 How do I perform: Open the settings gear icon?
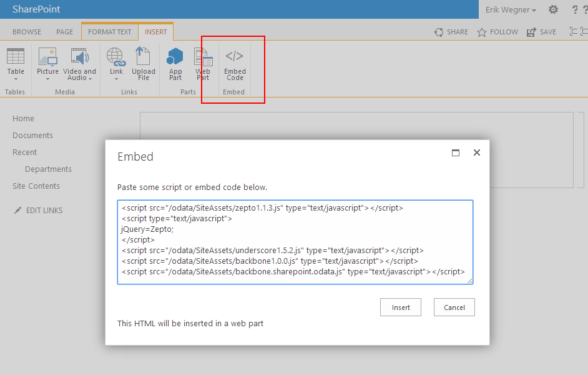[x=553, y=9]
